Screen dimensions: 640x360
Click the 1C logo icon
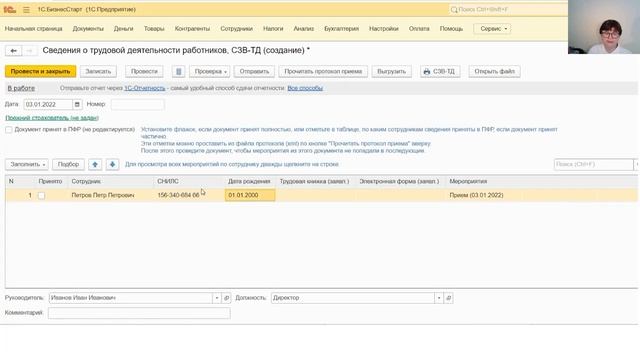(x=9, y=9)
